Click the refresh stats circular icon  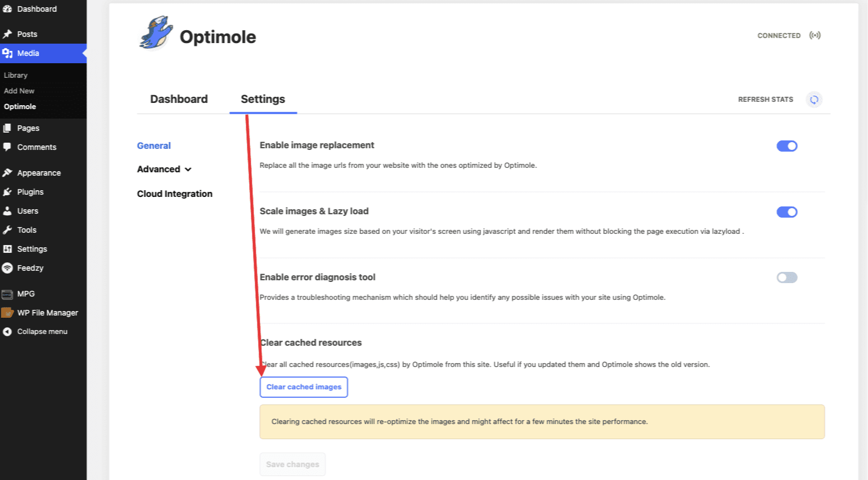[814, 100]
